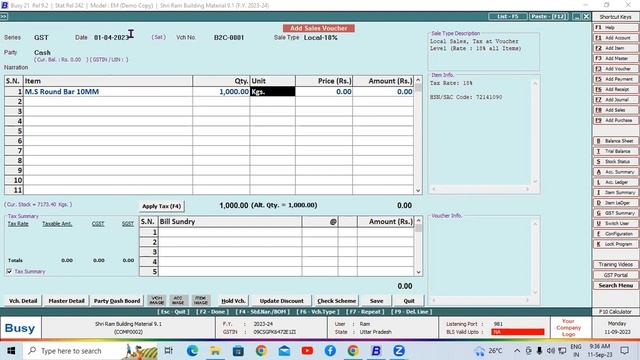
Task: Click the Apply Tax (F4) button
Action: (162, 206)
